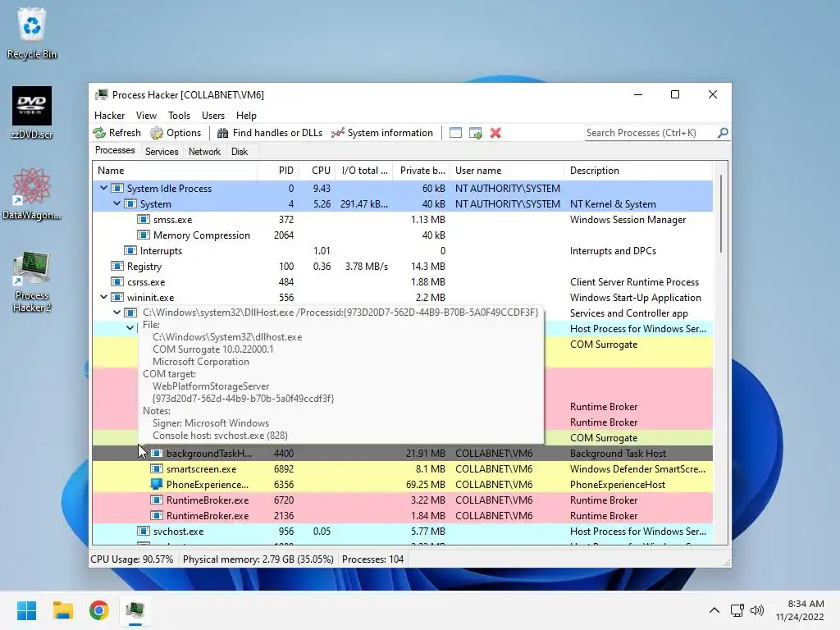Collapse the System process node

coord(116,203)
